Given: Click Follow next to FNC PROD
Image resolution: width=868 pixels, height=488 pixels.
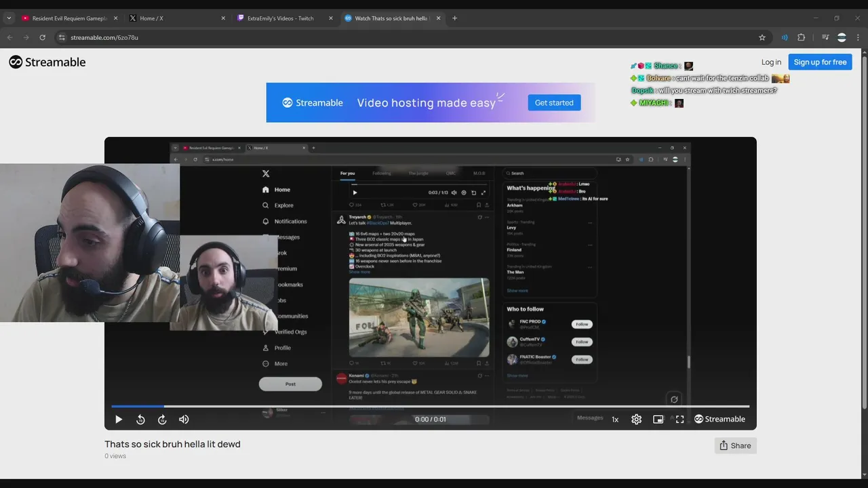Looking at the screenshot, I should [x=582, y=324].
